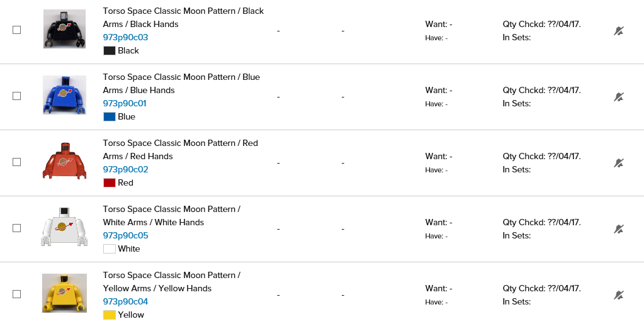The height and width of the screenshot is (324, 644).
Task: Tick the Red torso row checkbox
Action: (17, 162)
